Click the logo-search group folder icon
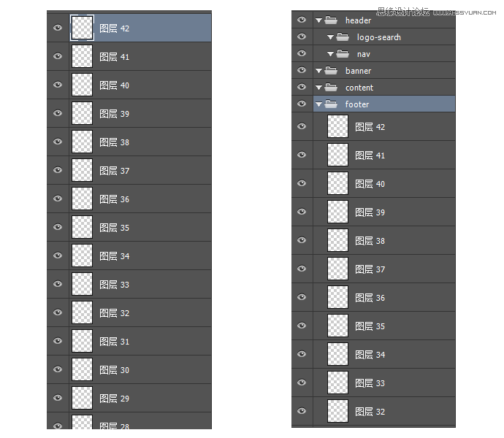Viewport: 504px width, 438px height. coord(343,37)
